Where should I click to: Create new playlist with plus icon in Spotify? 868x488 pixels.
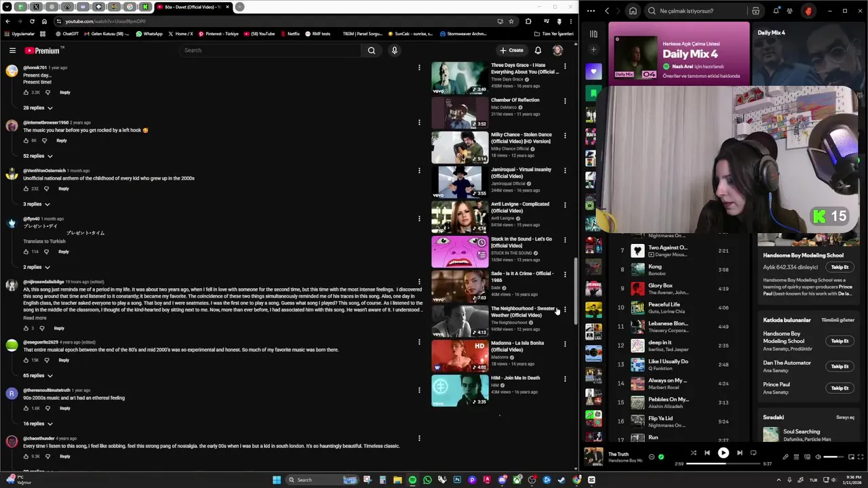coord(593,49)
